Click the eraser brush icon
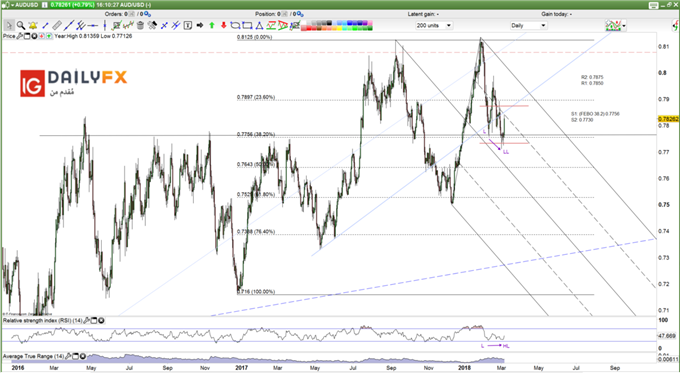Viewport: 680px width, 373px height. 152,26
